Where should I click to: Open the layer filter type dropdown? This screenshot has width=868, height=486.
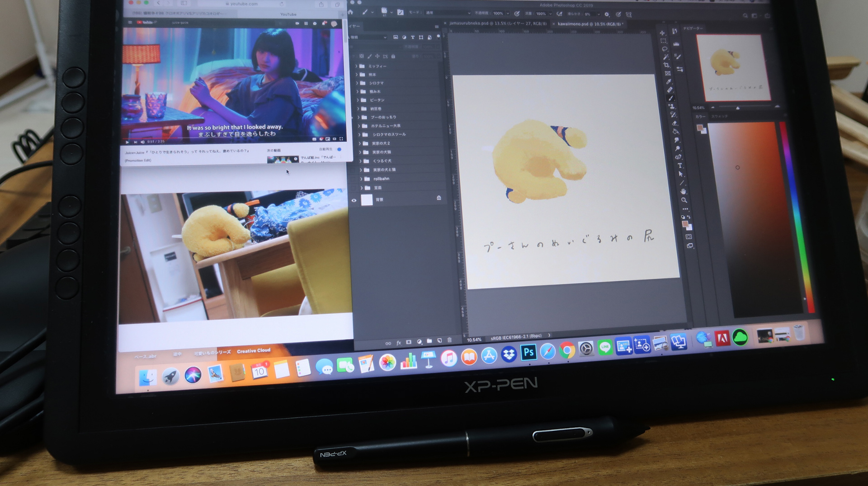[x=369, y=37]
